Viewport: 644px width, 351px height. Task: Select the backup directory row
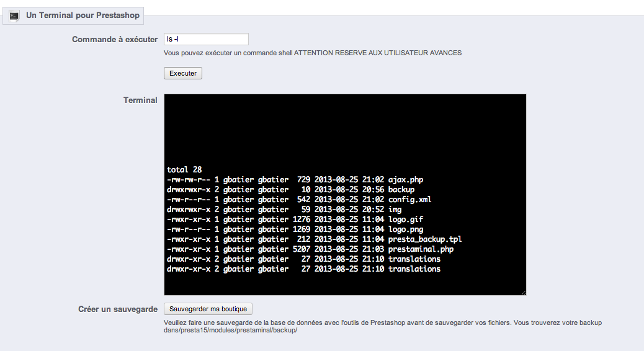click(290, 189)
